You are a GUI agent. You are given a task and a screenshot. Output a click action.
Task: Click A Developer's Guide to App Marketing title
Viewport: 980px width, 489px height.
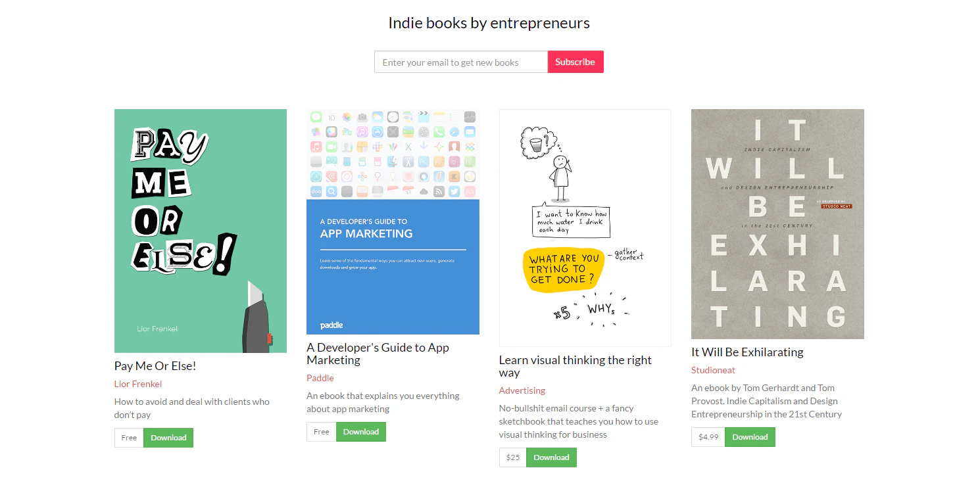378,354
